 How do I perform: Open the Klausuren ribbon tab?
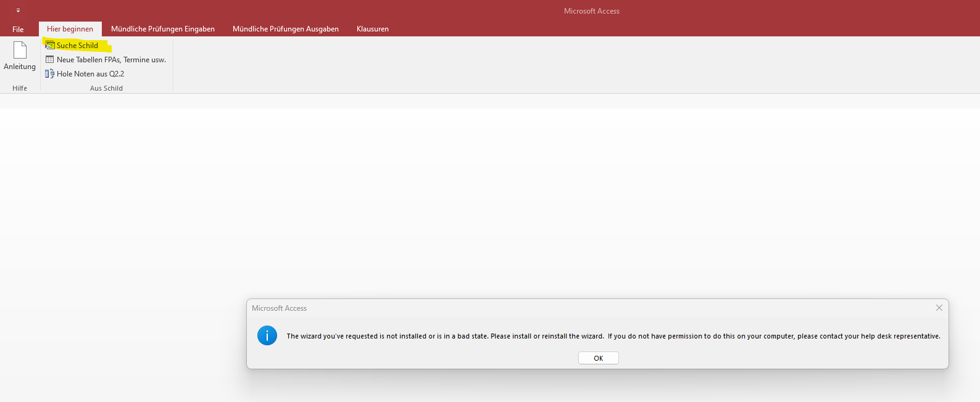coord(373,29)
